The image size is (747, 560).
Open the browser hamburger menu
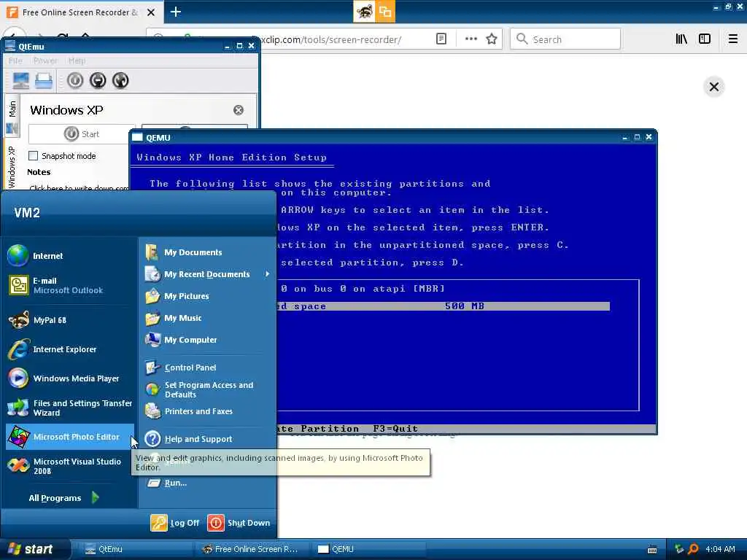tap(733, 39)
